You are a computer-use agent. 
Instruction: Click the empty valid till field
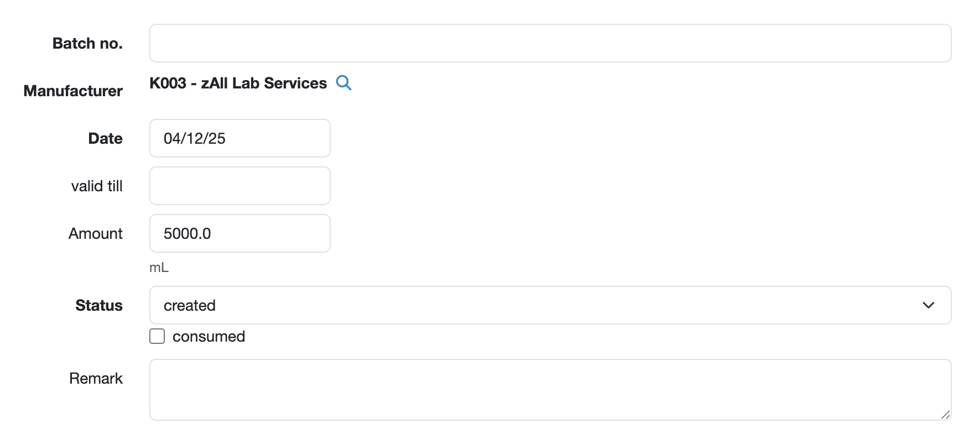click(239, 186)
